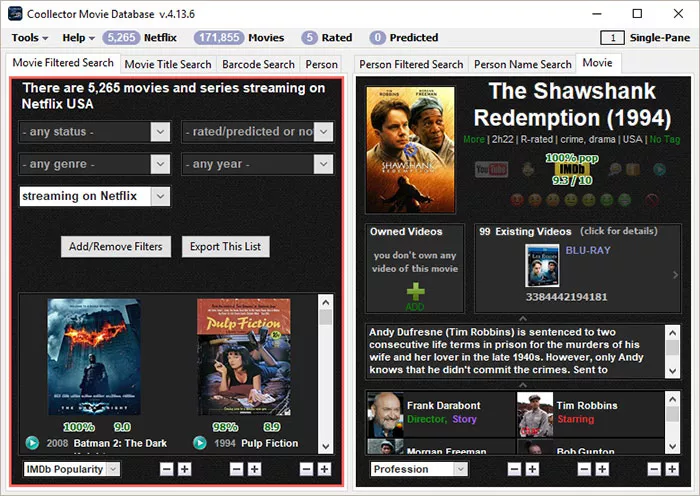Collapse panel using caret above synopsis

[x=523, y=318]
